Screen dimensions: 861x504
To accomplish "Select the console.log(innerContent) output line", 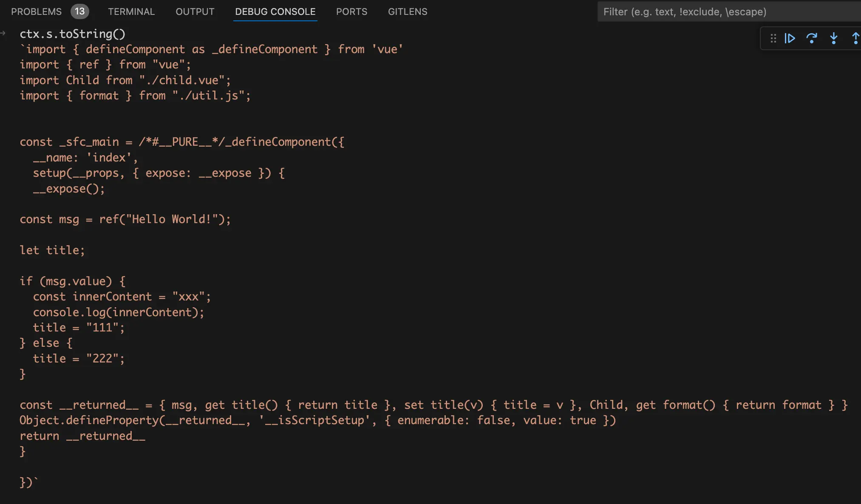I will tap(119, 312).
